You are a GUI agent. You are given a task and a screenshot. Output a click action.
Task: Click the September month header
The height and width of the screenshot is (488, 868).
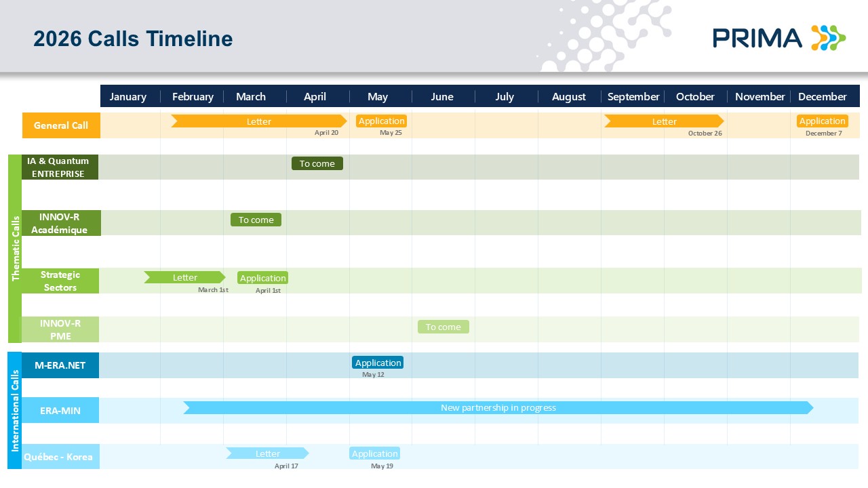pos(633,96)
